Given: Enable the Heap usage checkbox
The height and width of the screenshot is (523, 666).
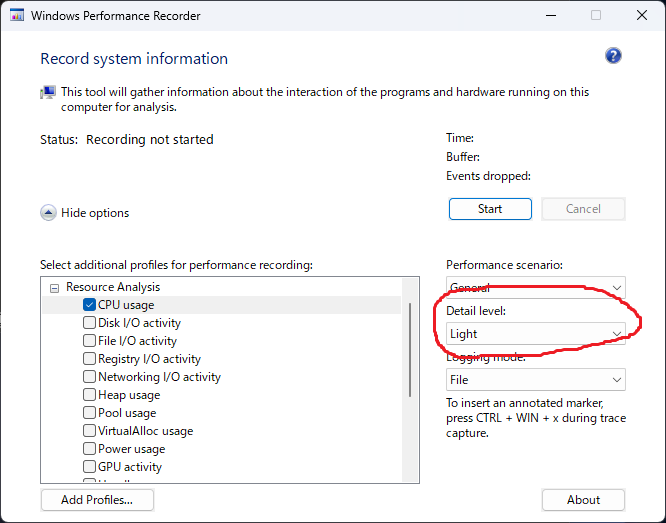Looking at the screenshot, I should click(x=89, y=395).
